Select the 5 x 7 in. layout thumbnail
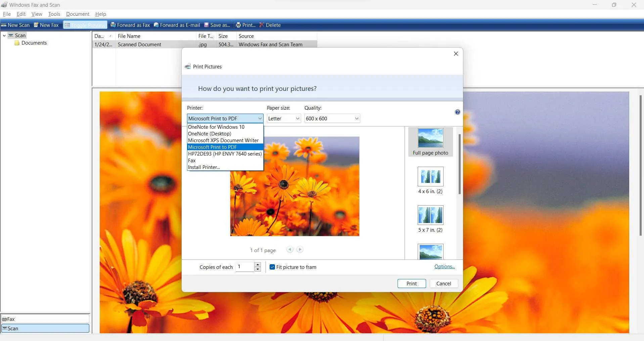This screenshot has height=341, width=644. (x=430, y=215)
